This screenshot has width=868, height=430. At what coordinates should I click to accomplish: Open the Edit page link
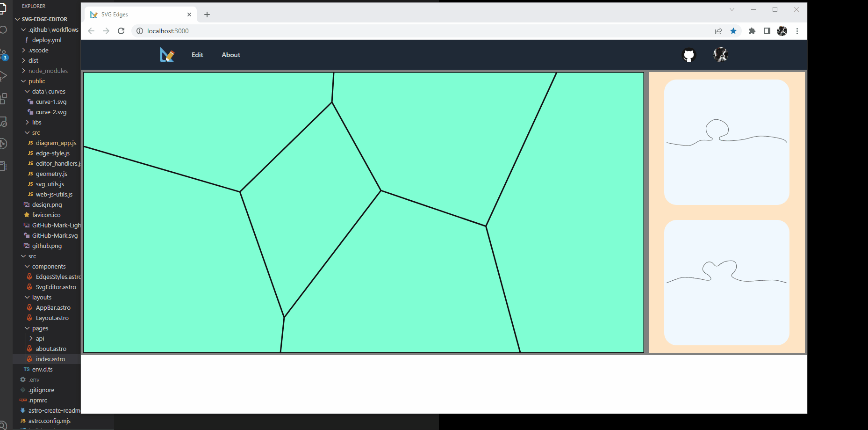[197, 55]
